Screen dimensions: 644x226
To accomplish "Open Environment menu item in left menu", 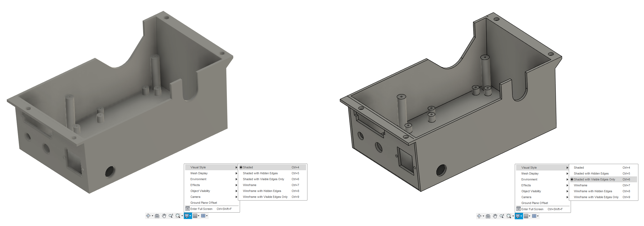I will tap(199, 179).
